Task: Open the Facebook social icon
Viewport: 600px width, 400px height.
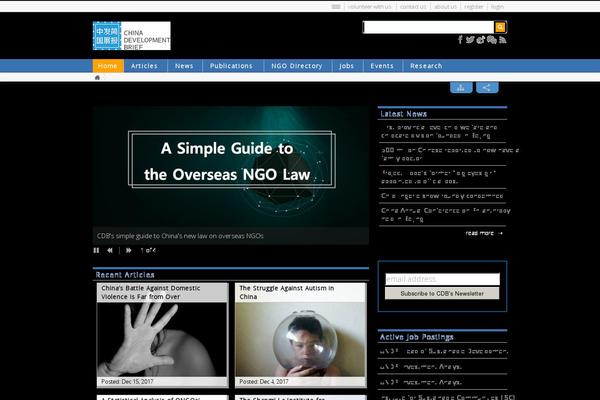Action: (x=460, y=39)
